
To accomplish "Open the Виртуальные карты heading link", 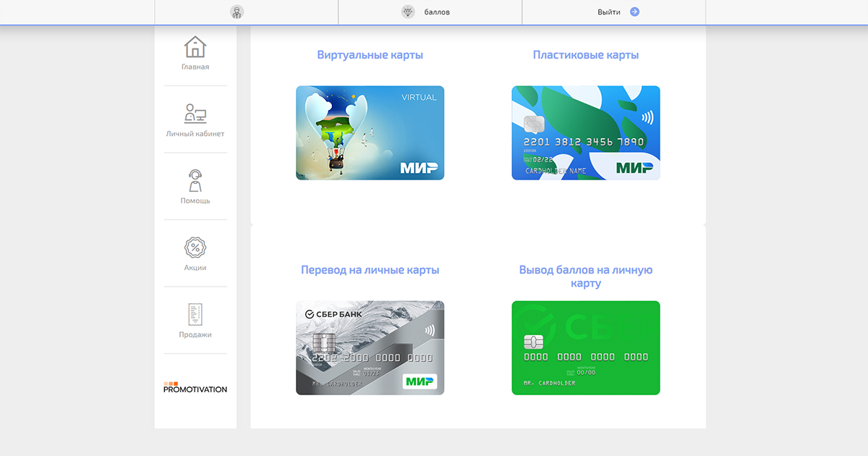I will (x=370, y=55).
